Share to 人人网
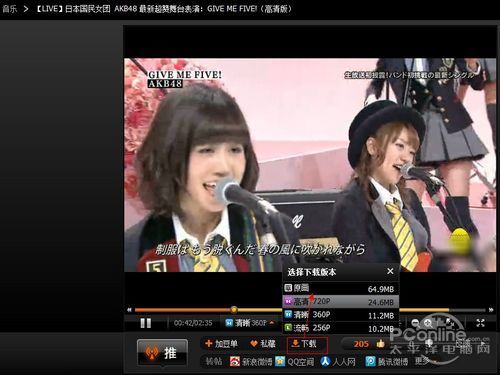This screenshot has width=500, height=375. tap(338, 361)
